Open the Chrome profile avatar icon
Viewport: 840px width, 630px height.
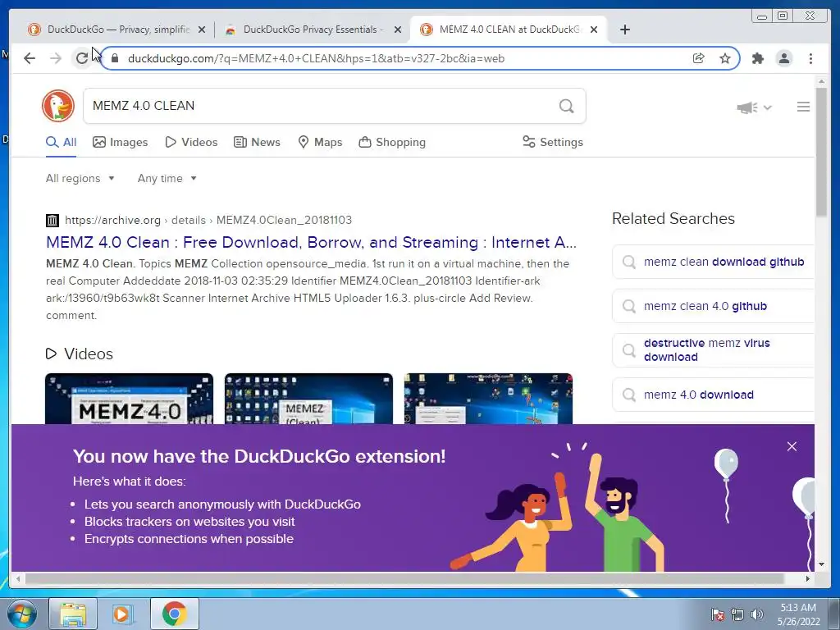[x=784, y=58]
